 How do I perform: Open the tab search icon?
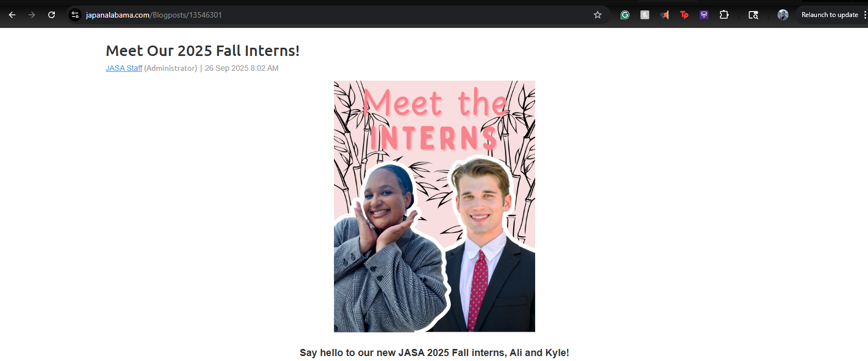point(753,15)
